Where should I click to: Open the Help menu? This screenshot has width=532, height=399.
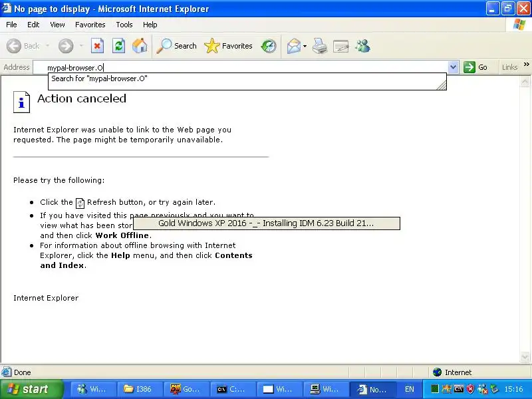click(x=150, y=25)
